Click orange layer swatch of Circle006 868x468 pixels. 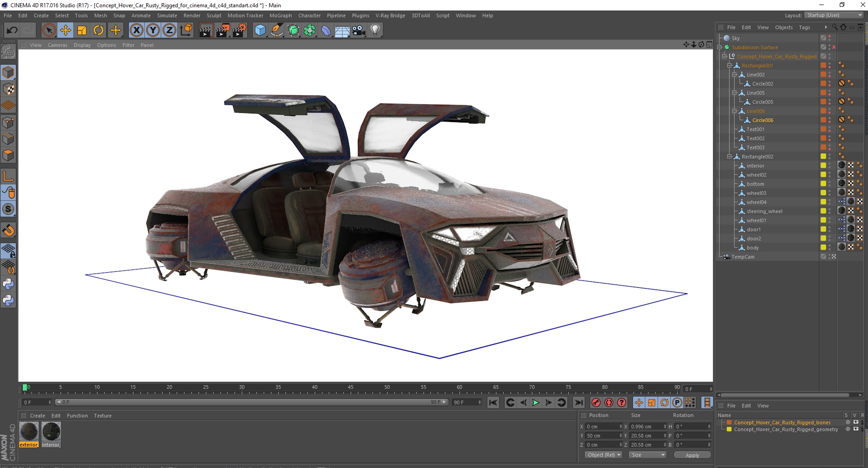click(x=823, y=120)
